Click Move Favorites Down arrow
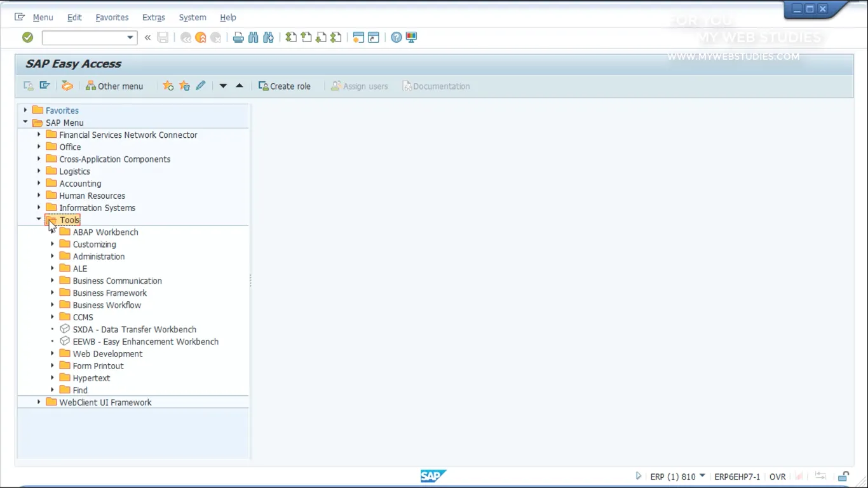The height and width of the screenshot is (488, 868). tap(223, 86)
